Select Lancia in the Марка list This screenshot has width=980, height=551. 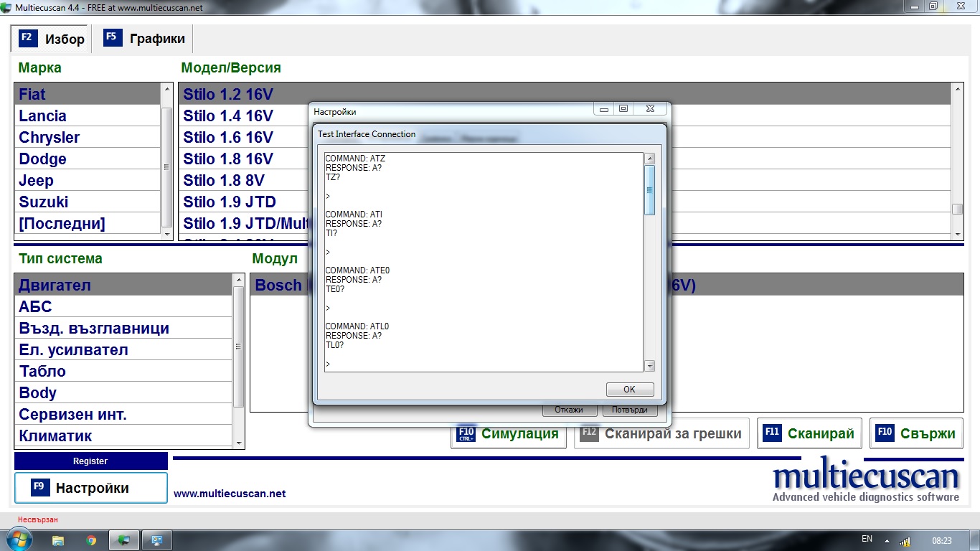(x=43, y=116)
